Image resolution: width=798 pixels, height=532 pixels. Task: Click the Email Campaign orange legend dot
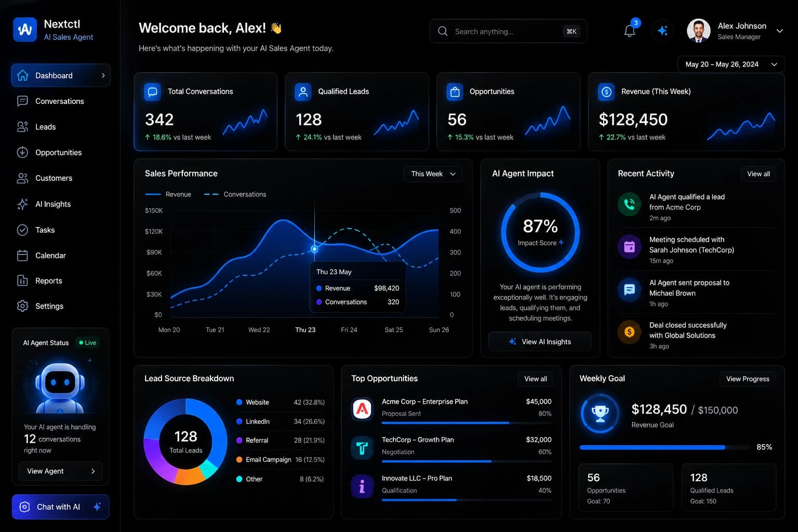(240, 460)
